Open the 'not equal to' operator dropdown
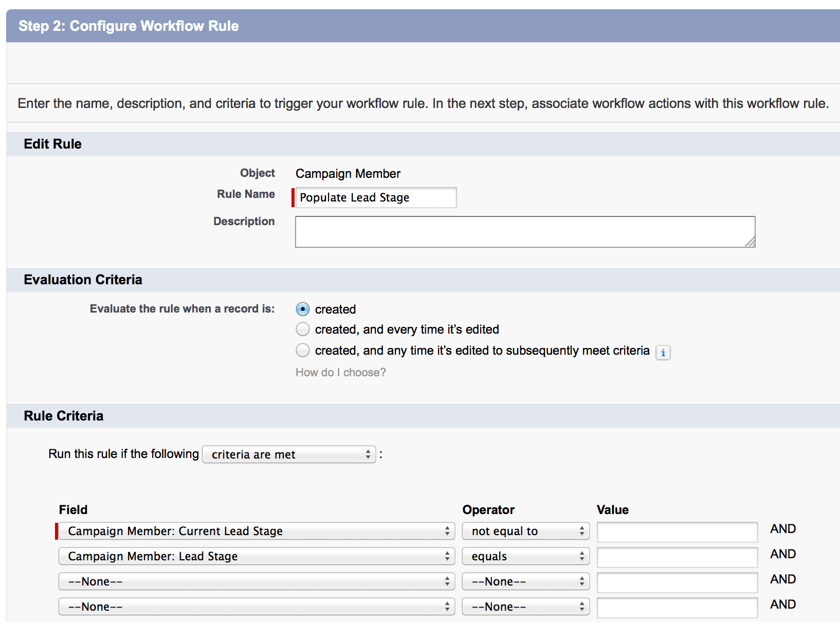Image resolution: width=840 pixels, height=622 pixels. point(525,531)
